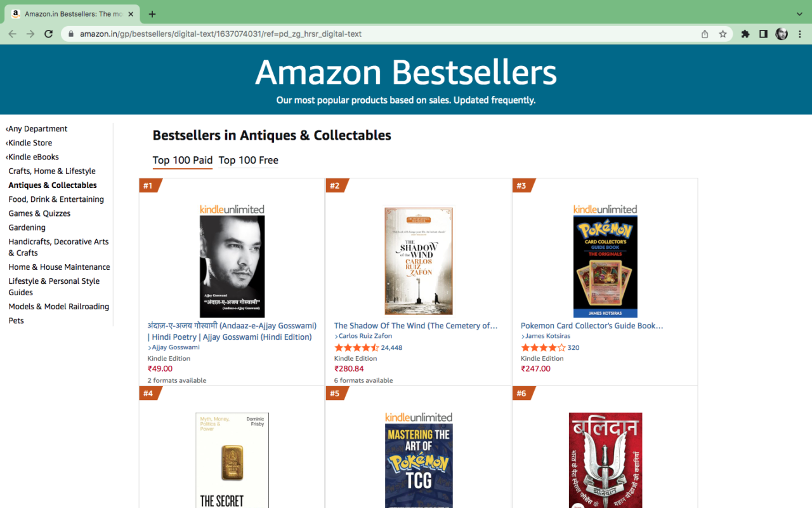The width and height of the screenshot is (812, 508).
Task: Click the share page icon in the address bar
Action: (x=705, y=34)
